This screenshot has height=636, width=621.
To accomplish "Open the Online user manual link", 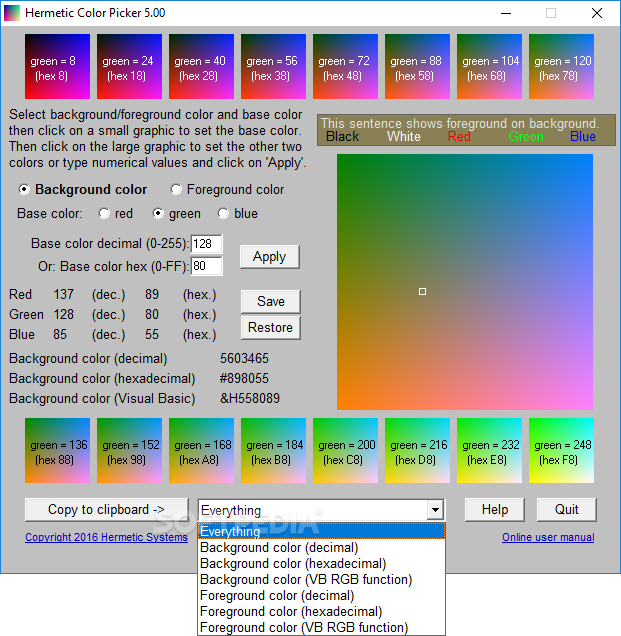I will pyautogui.click(x=548, y=537).
